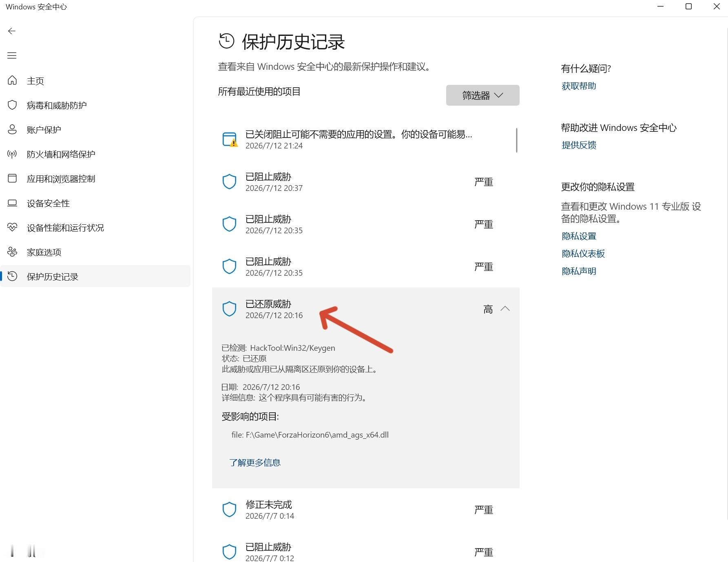Click 严重 label of 20:37 entry
The image size is (728, 562).
pyautogui.click(x=484, y=182)
